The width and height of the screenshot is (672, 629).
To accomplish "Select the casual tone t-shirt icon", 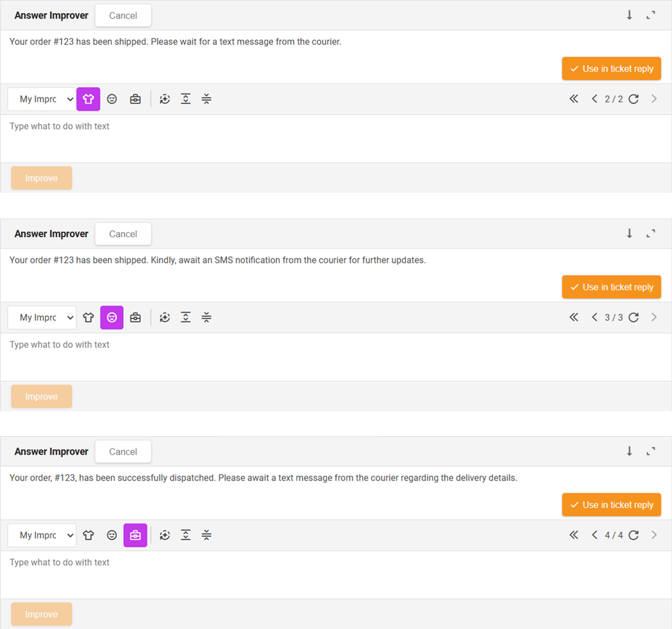I will 88,99.
